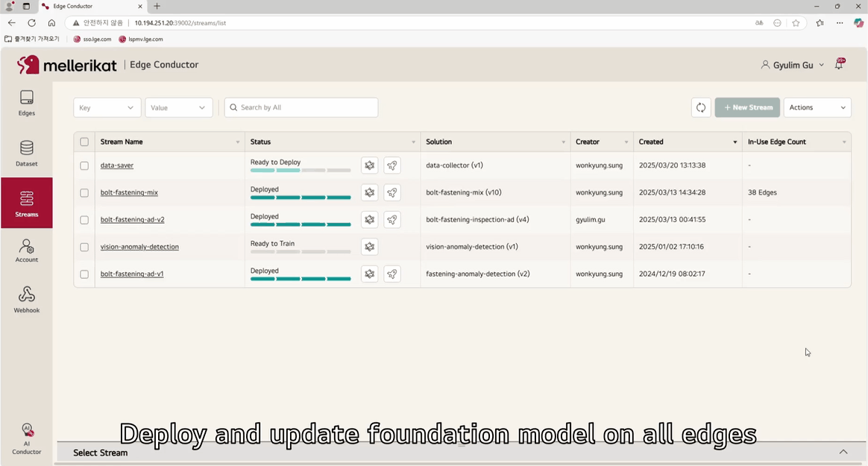Screen dimensions: 868x466
Task: Open the bolt-fastening-ad-v1 stream link
Action: [x=132, y=274]
